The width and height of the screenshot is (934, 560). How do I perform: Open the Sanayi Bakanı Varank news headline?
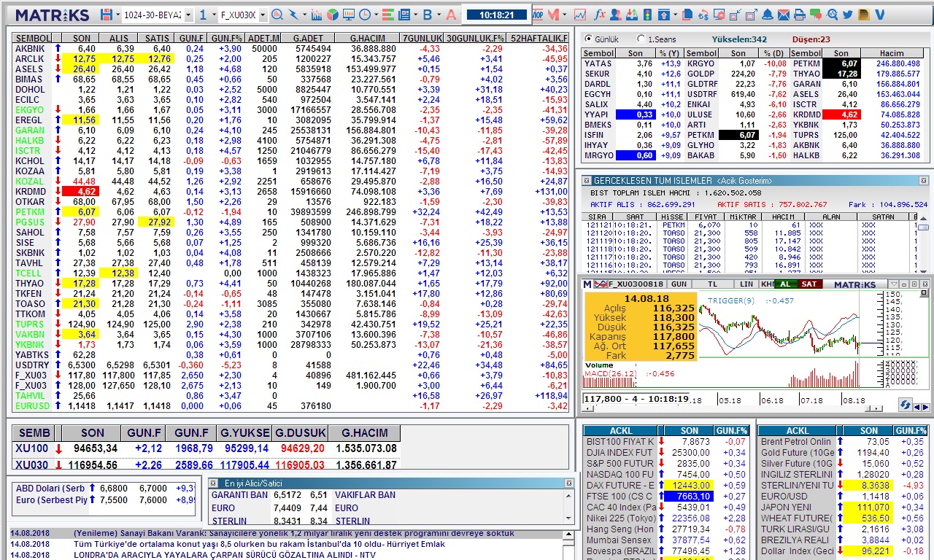[294, 533]
